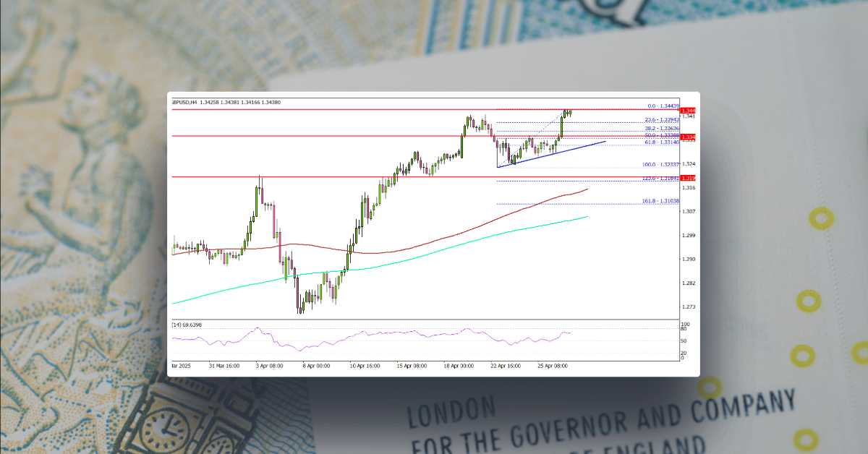
Task: Click the 3 Apr 08:00 timeline label
Action: click(x=268, y=367)
